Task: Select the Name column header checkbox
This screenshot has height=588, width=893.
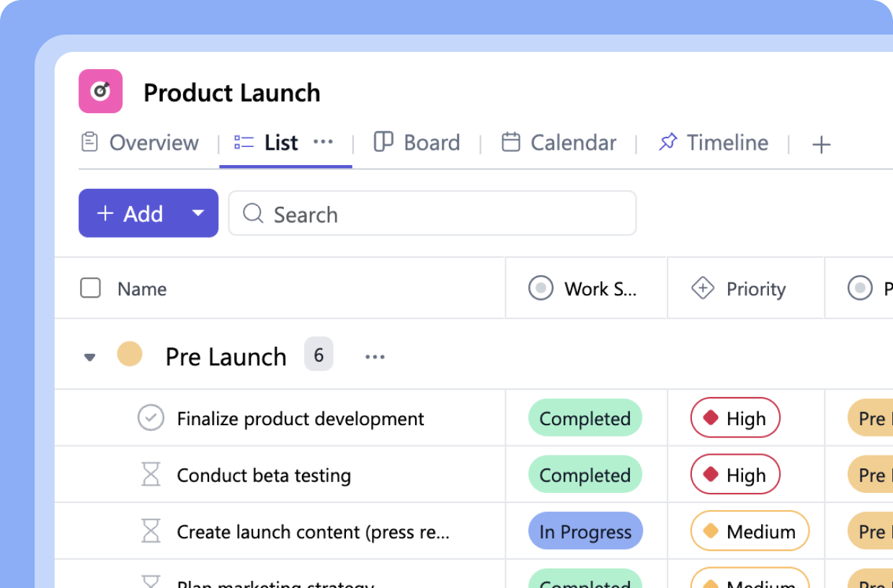Action: [90, 288]
